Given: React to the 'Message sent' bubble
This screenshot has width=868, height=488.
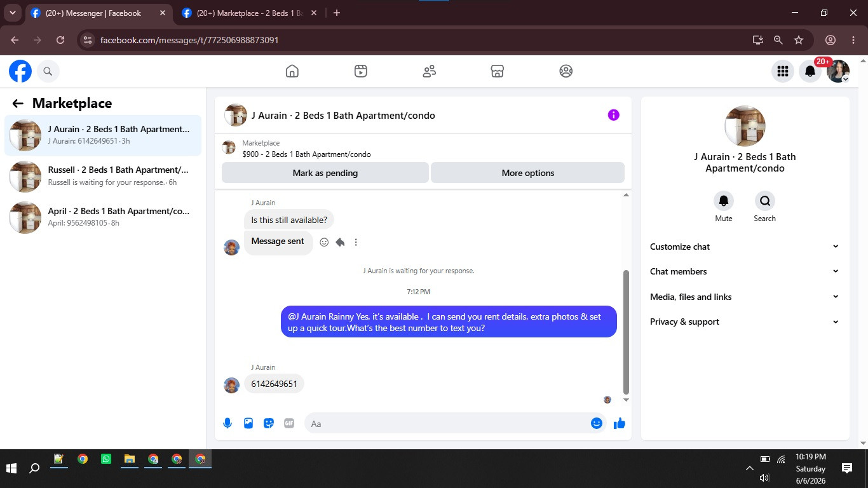Looking at the screenshot, I should 324,242.
